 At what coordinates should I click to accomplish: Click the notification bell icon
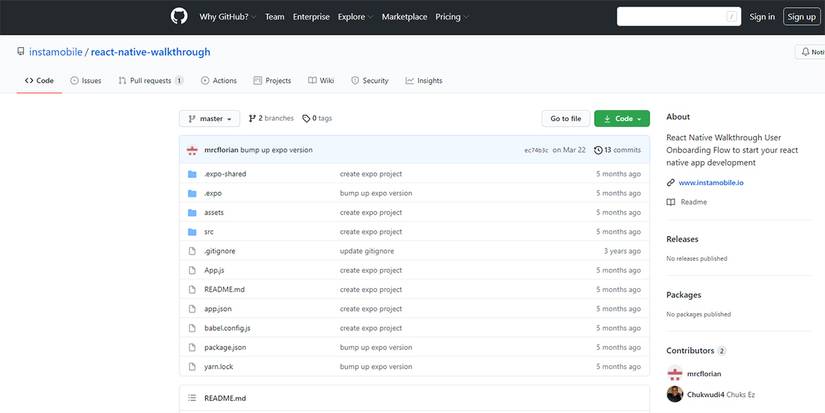coord(805,52)
